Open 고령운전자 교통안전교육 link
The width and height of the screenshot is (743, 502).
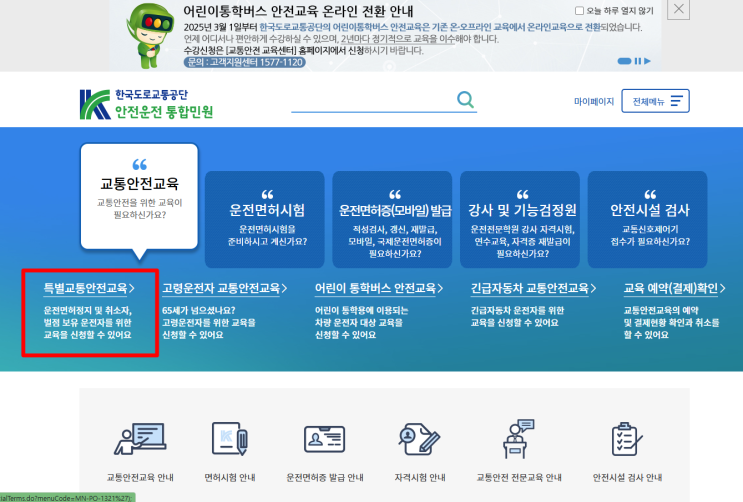point(225,288)
